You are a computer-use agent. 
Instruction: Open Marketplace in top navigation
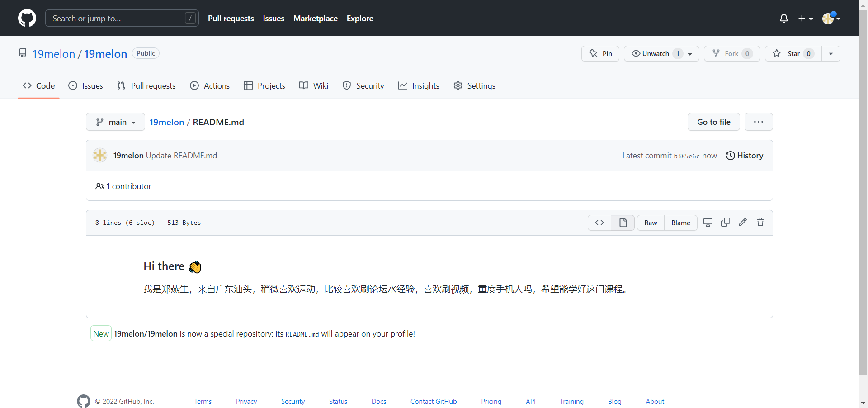[x=316, y=19]
